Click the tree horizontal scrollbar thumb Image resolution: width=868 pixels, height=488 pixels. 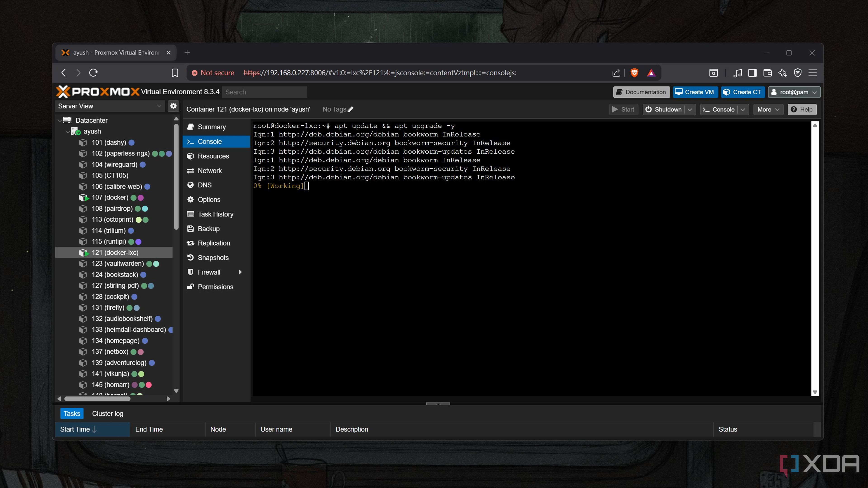coord(97,399)
